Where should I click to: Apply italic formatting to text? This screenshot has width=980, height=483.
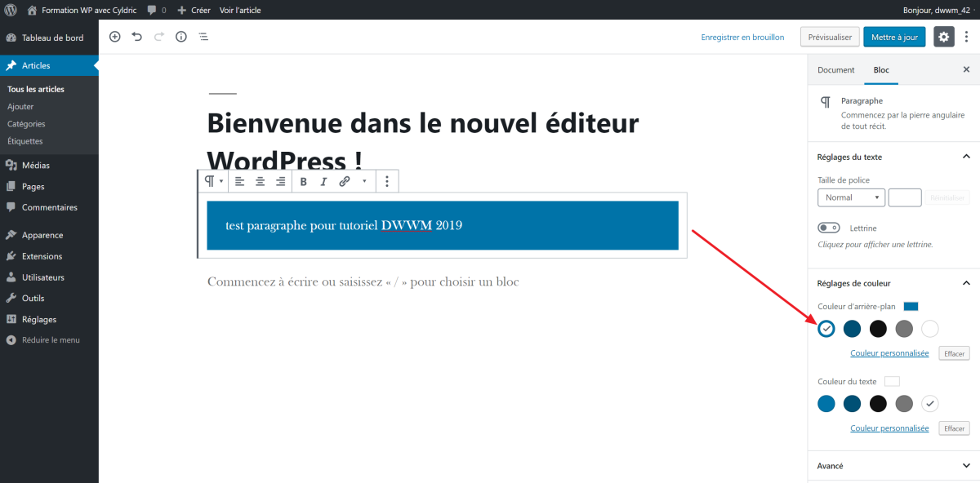click(324, 181)
